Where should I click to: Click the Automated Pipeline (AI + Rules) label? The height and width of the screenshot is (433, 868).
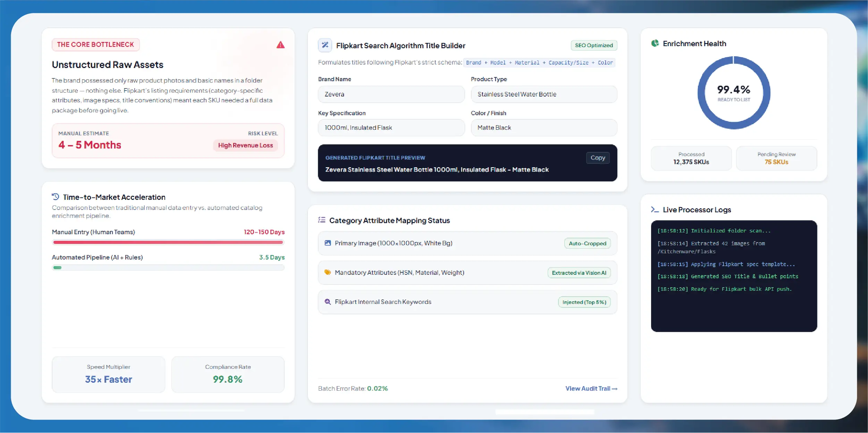tap(98, 257)
